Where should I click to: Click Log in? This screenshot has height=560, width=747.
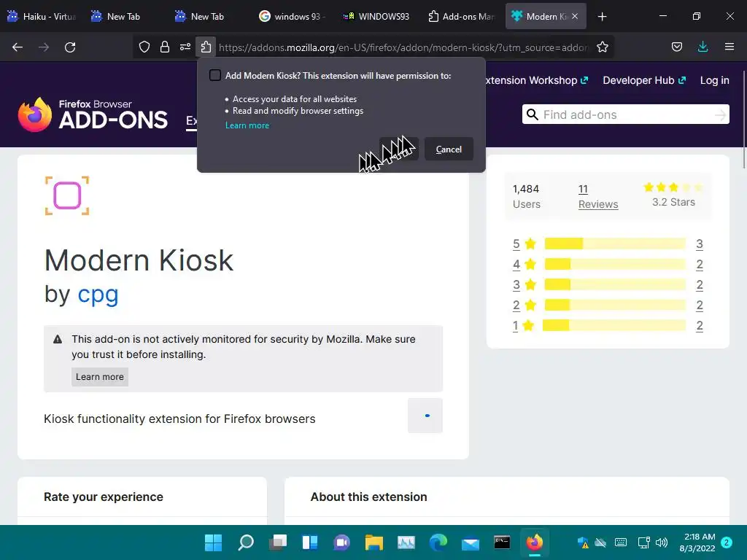(x=715, y=80)
